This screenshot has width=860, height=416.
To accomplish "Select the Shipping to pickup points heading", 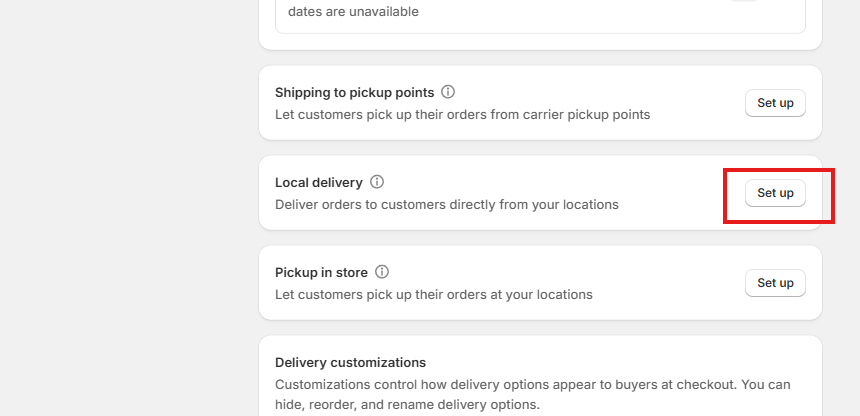I will tap(354, 92).
